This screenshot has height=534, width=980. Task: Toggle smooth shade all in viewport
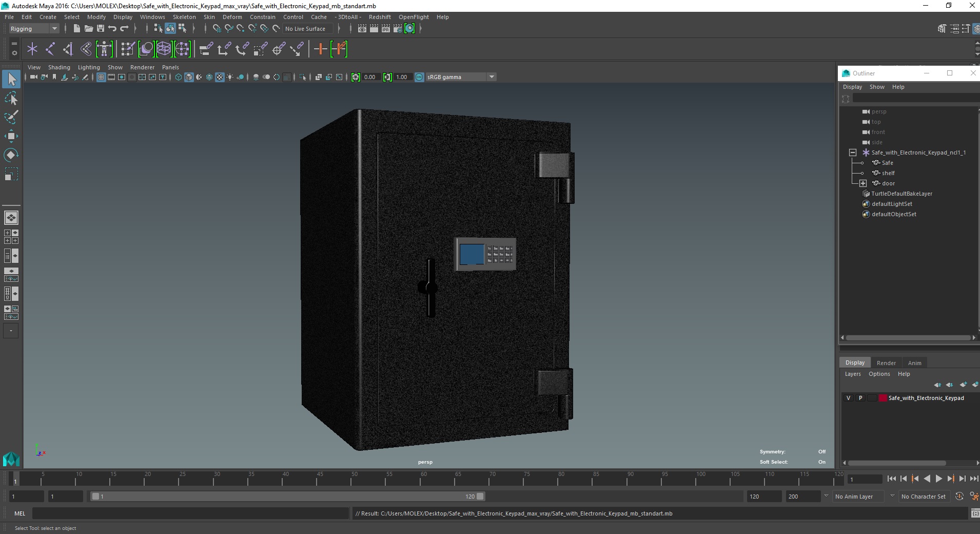click(189, 77)
